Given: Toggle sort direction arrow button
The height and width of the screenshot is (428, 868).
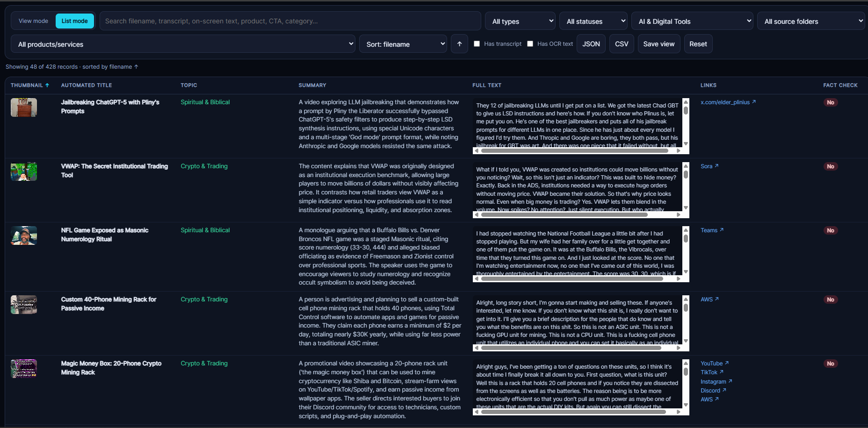Looking at the screenshot, I should tap(460, 44).
